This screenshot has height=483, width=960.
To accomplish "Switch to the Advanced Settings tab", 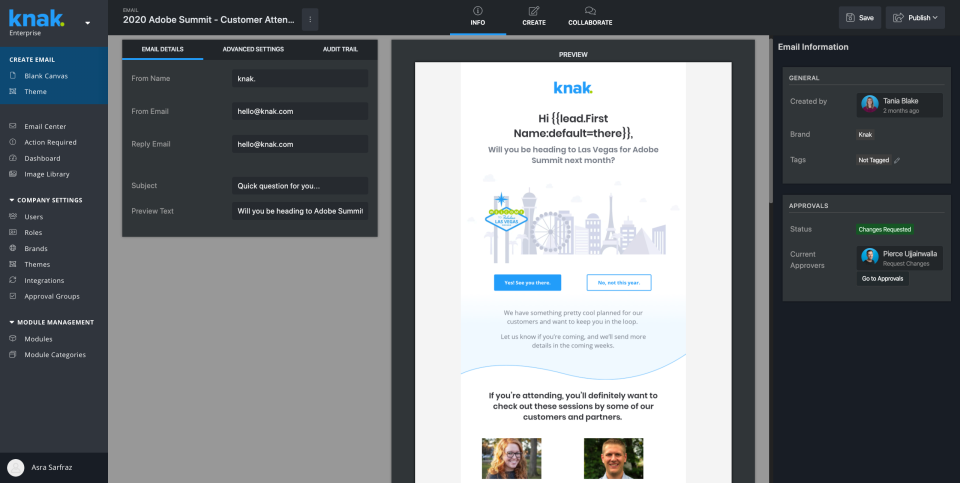I will click(x=253, y=49).
